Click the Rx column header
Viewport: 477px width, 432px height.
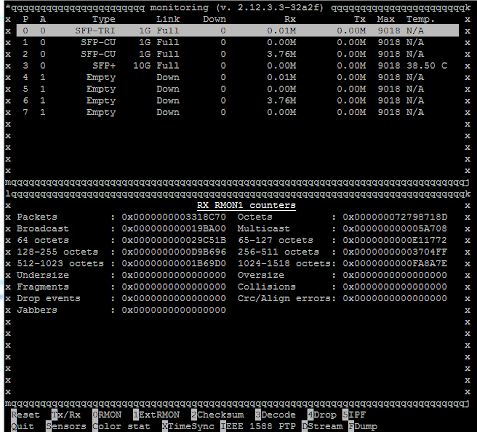coord(290,19)
